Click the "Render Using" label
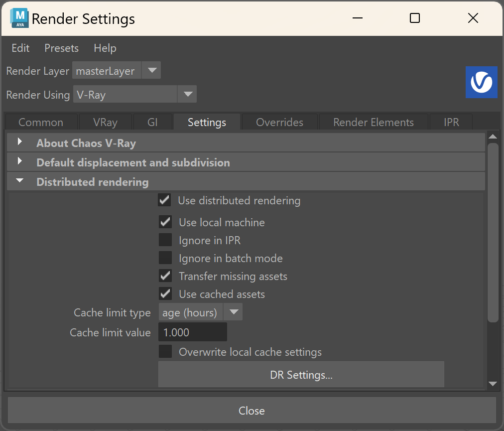 point(38,95)
